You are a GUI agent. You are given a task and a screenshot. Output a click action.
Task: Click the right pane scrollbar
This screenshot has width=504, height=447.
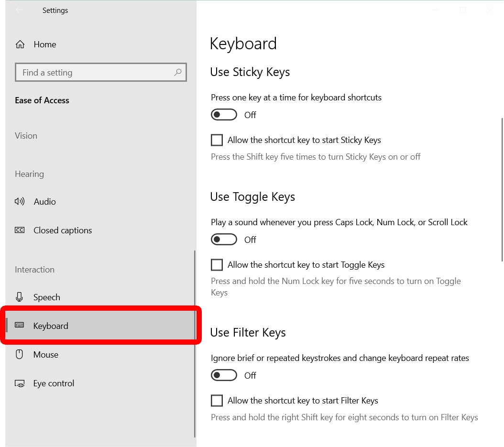(x=502, y=191)
